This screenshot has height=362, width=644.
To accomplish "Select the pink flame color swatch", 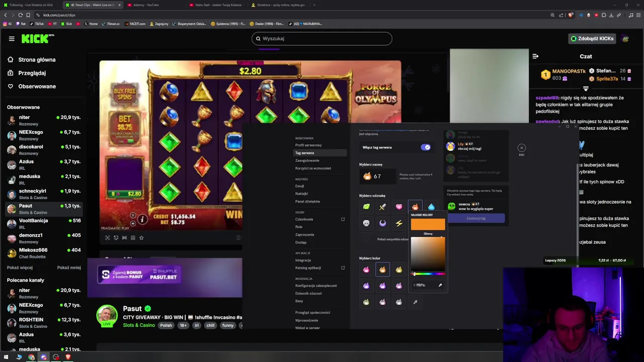I will [366, 270].
